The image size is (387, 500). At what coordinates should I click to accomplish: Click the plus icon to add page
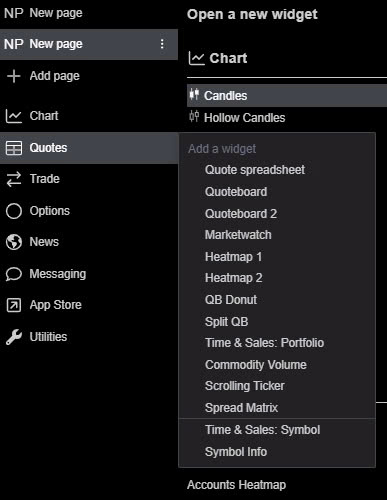14,76
